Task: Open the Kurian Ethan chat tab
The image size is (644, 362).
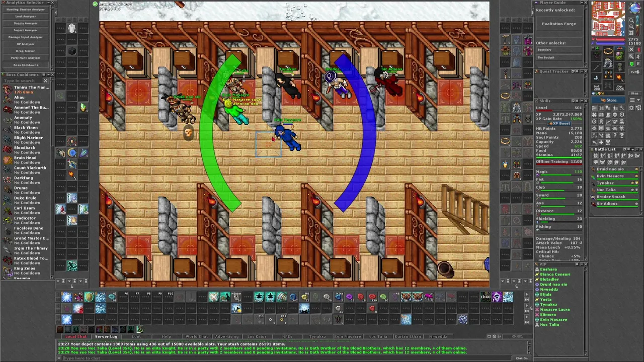Action: 408,336
